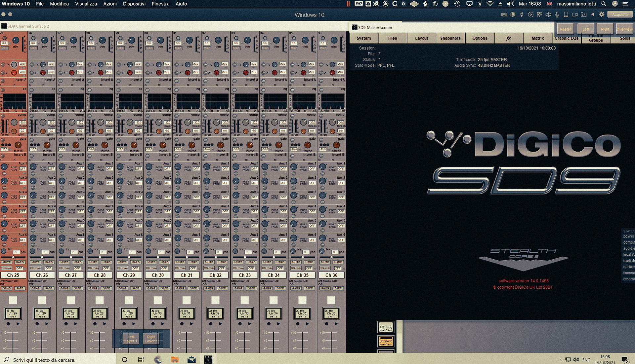635x364 pixels.
Task: Open the fx tab icon in Master screen
Action: click(x=509, y=38)
